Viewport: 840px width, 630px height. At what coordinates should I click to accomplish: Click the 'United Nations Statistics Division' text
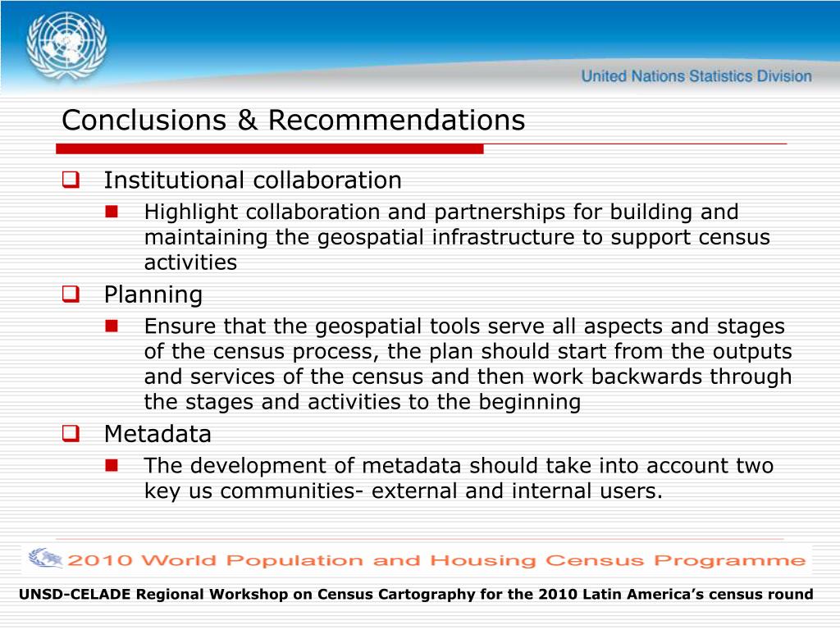696,76
